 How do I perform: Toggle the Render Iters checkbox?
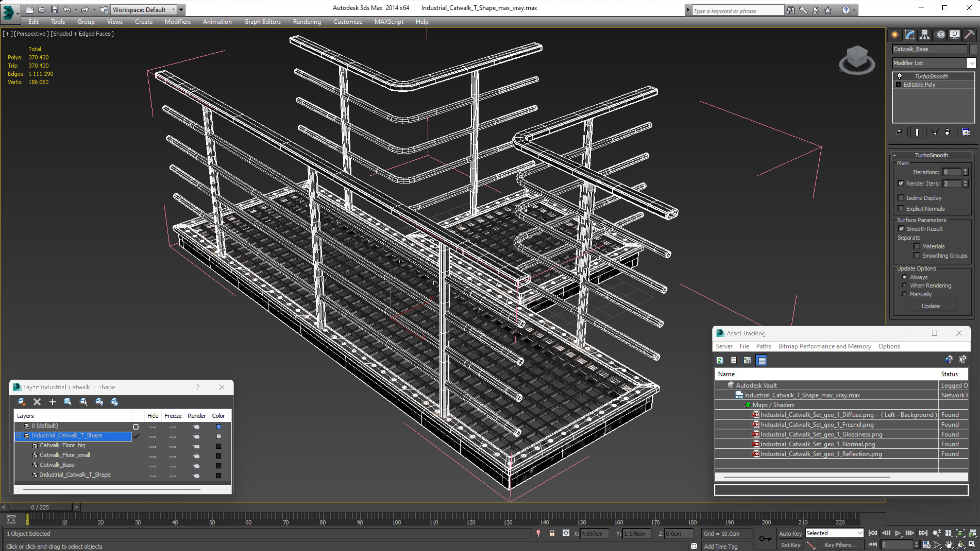coord(901,183)
